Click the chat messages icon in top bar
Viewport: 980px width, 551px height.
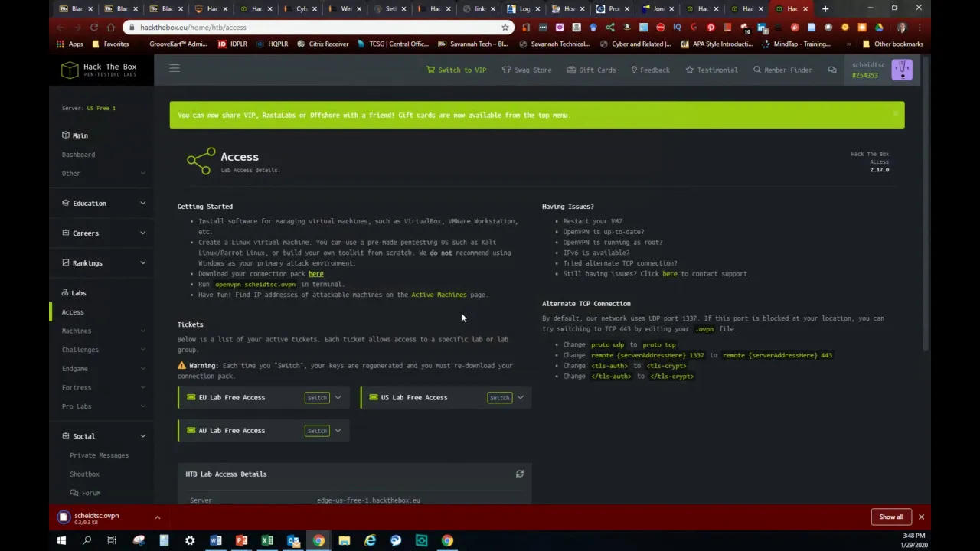coord(832,70)
